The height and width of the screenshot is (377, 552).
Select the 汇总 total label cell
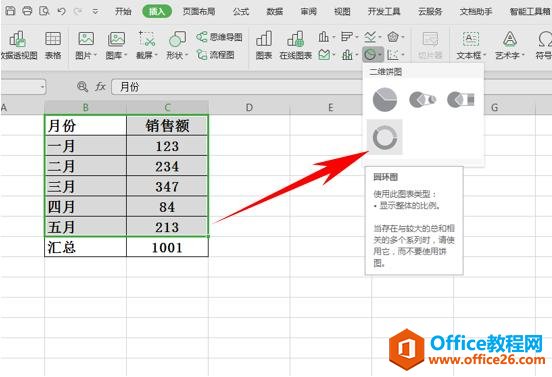pos(86,247)
